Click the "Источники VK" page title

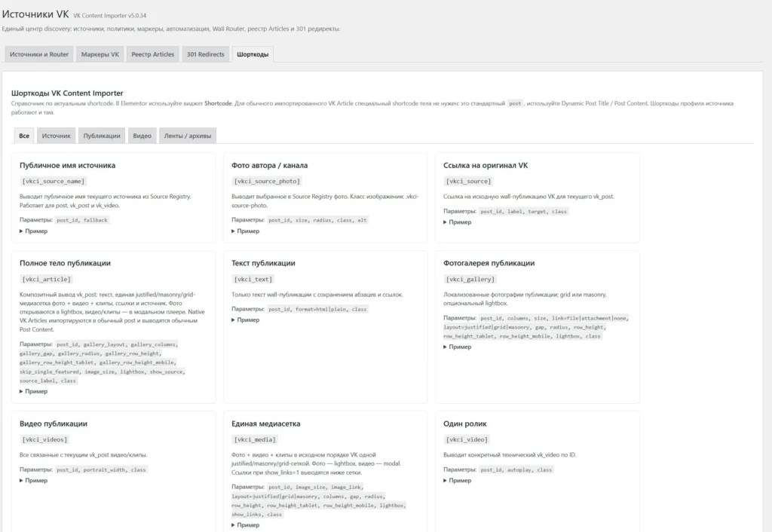pos(35,14)
